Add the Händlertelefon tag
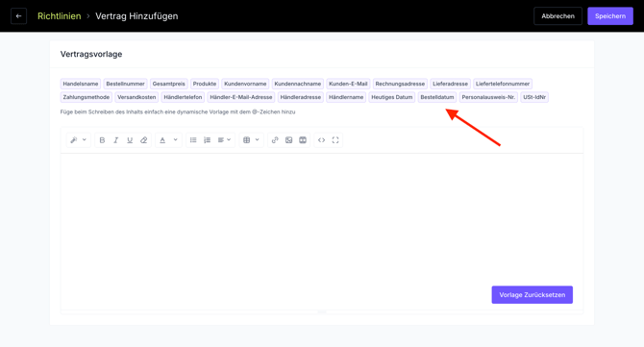644x347 pixels. [x=183, y=97]
